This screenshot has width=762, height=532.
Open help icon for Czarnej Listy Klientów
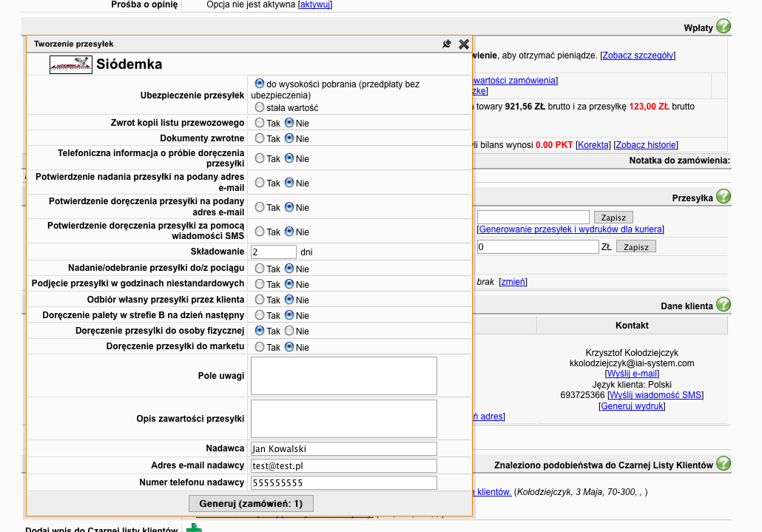click(724, 463)
